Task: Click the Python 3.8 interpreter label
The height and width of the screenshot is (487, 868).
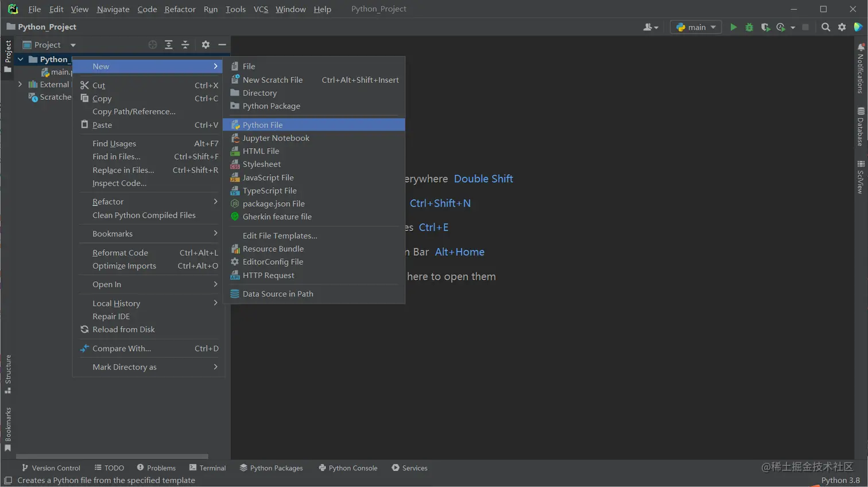Action: tap(840, 480)
